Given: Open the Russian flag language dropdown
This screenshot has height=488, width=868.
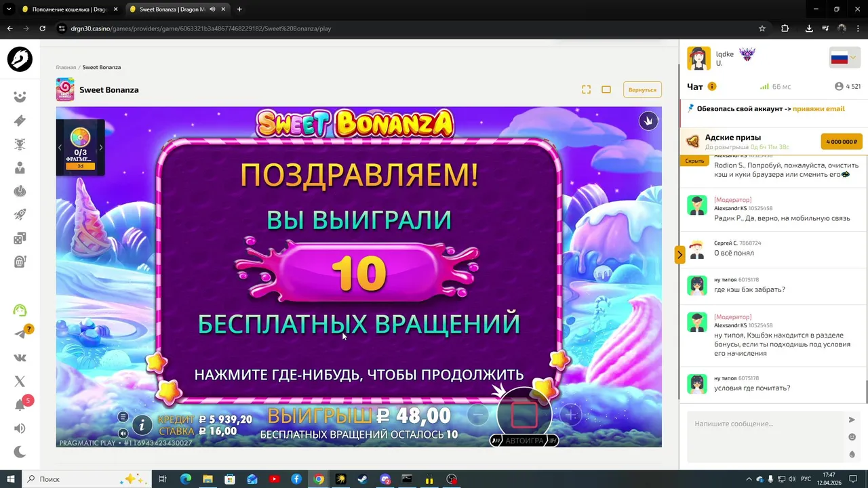Looking at the screenshot, I should pyautogui.click(x=844, y=58).
